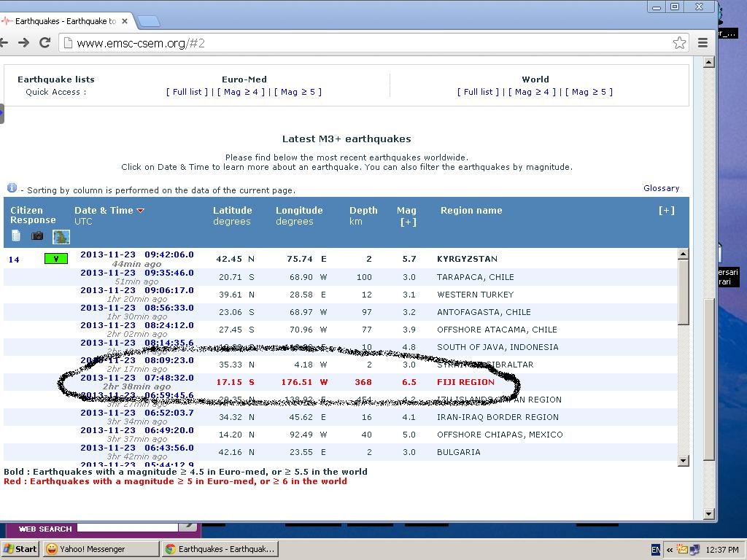The image size is (747, 560).
Task: Click the camera icon under Citizen Response
Action: click(37, 236)
